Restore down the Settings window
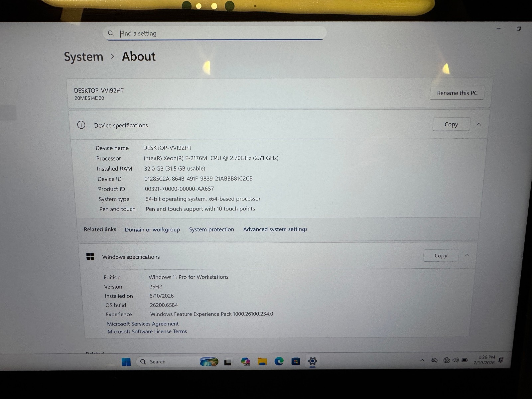The height and width of the screenshot is (399, 532). [518, 29]
